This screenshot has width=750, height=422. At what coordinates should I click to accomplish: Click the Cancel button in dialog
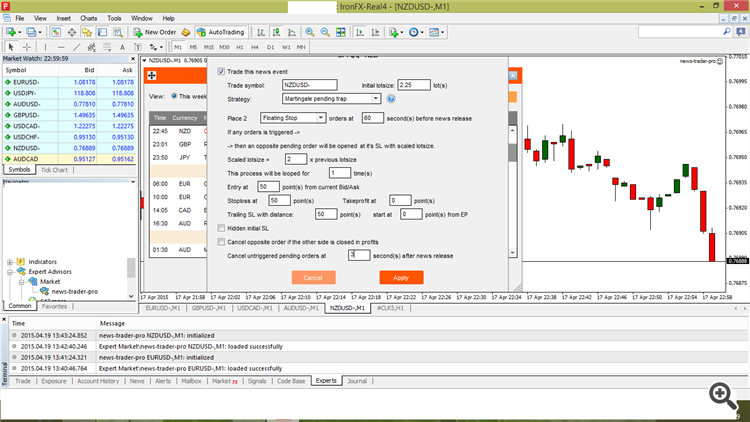pyautogui.click(x=313, y=278)
